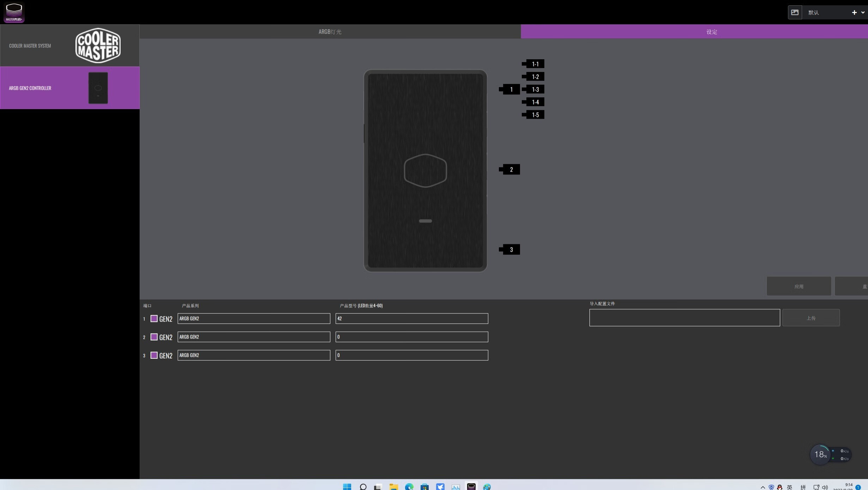Click the "导入配置文件" label

click(602, 304)
